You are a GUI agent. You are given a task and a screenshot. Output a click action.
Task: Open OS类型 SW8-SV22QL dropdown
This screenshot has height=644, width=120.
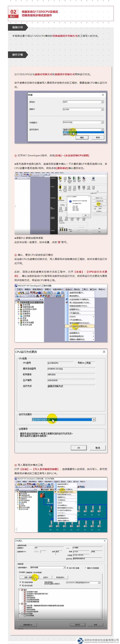click(x=102, y=122)
